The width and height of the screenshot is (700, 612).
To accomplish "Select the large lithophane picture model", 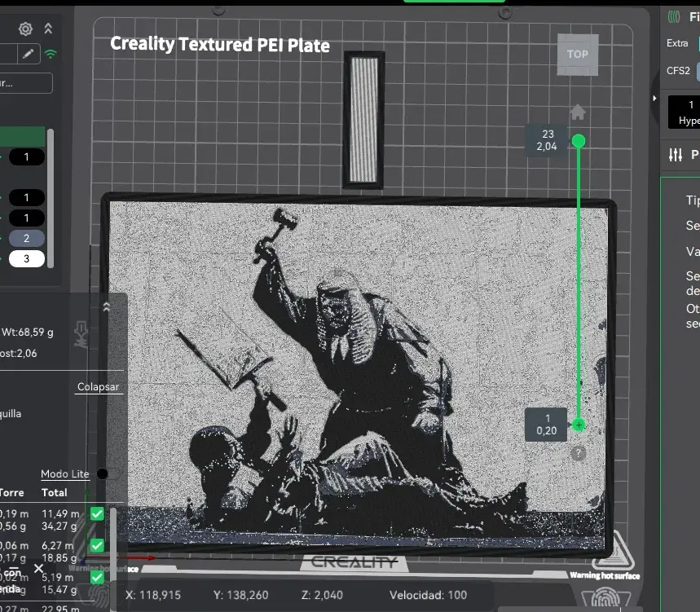I will pyautogui.click(x=359, y=375).
